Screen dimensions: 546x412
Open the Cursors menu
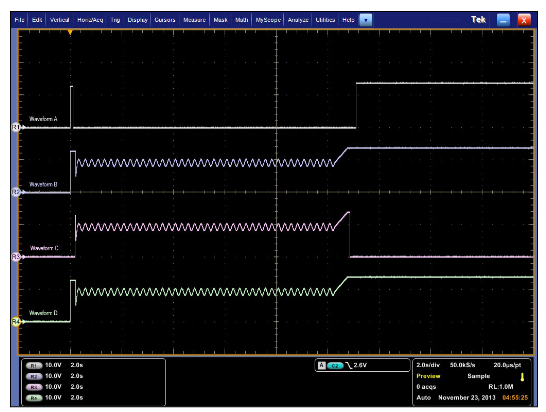pos(165,20)
